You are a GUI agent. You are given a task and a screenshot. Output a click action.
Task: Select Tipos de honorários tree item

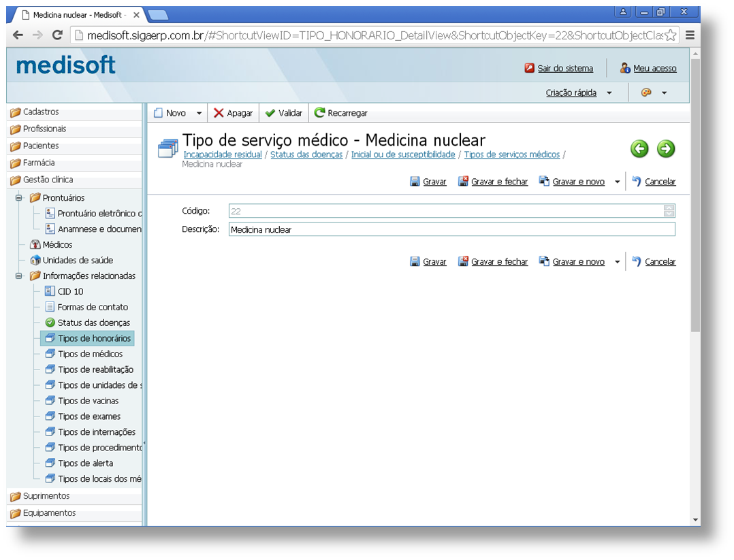coord(88,338)
